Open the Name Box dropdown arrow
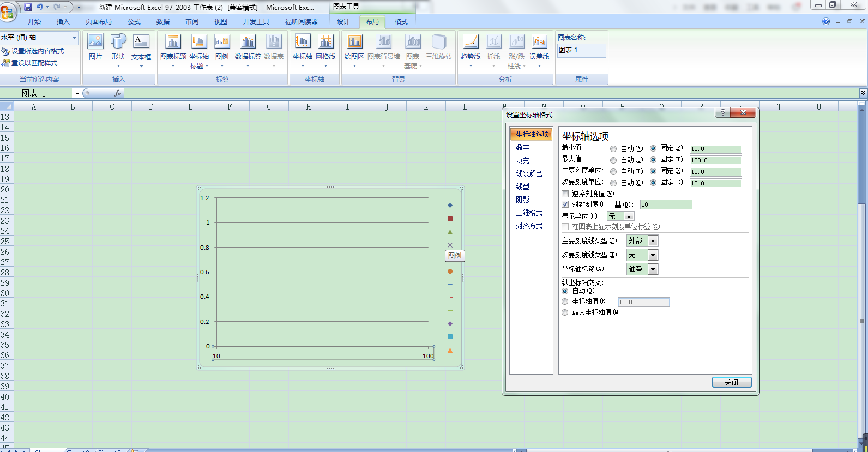Screen dimensions: 868x452 [x=77, y=94]
